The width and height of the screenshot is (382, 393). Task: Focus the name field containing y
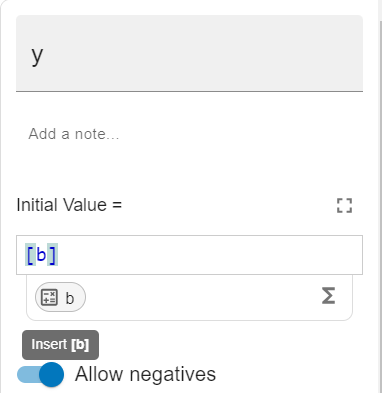[189, 53]
